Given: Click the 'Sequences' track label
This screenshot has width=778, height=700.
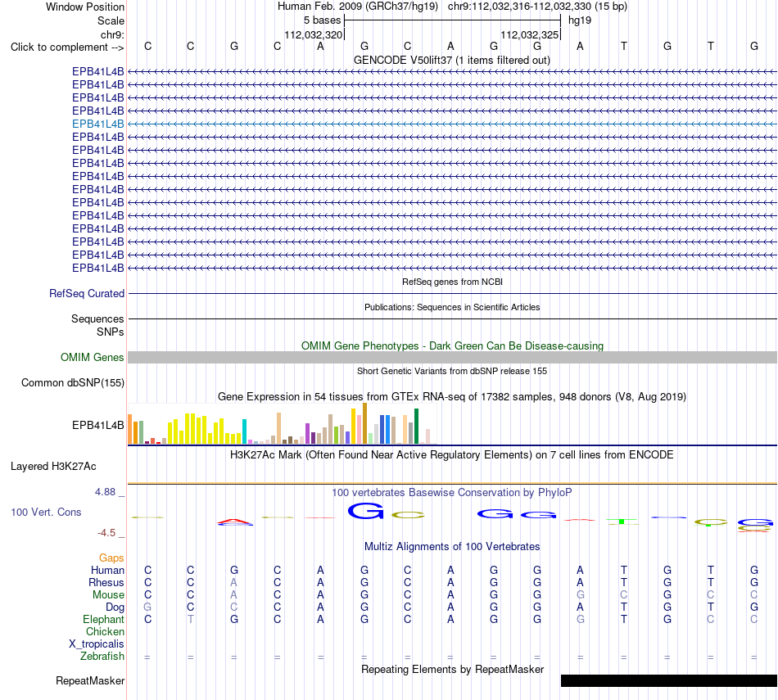Looking at the screenshot, I should pyautogui.click(x=97, y=318).
